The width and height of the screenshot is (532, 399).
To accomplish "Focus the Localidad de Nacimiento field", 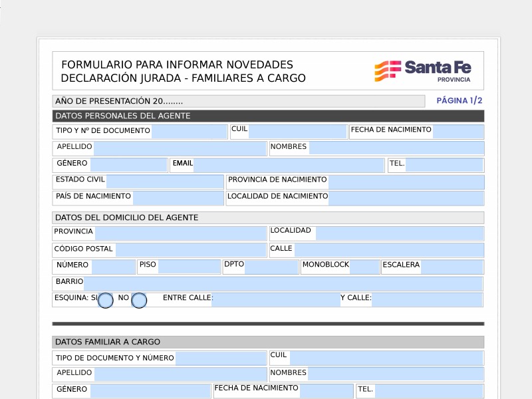I will tap(406, 198).
